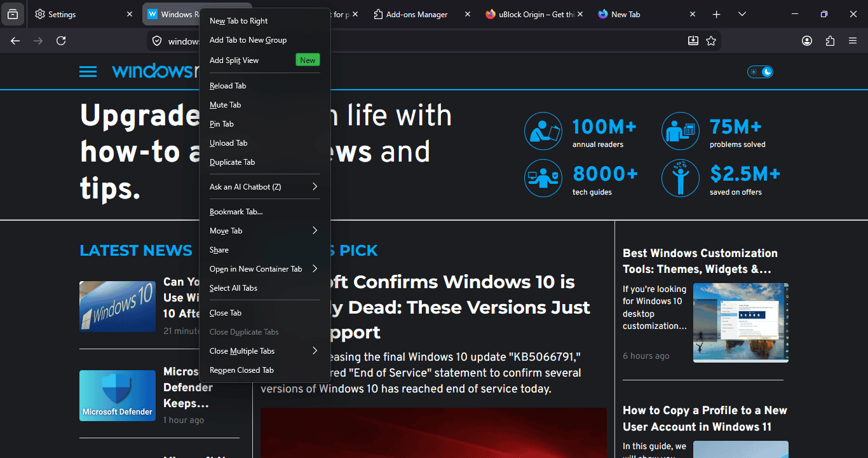Screen dimensions: 868x458
Task: Open the Firefox account profile icon
Action: click(807, 40)
